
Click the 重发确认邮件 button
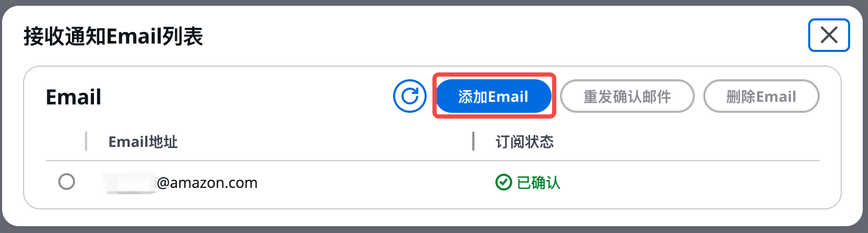[627, 96]
